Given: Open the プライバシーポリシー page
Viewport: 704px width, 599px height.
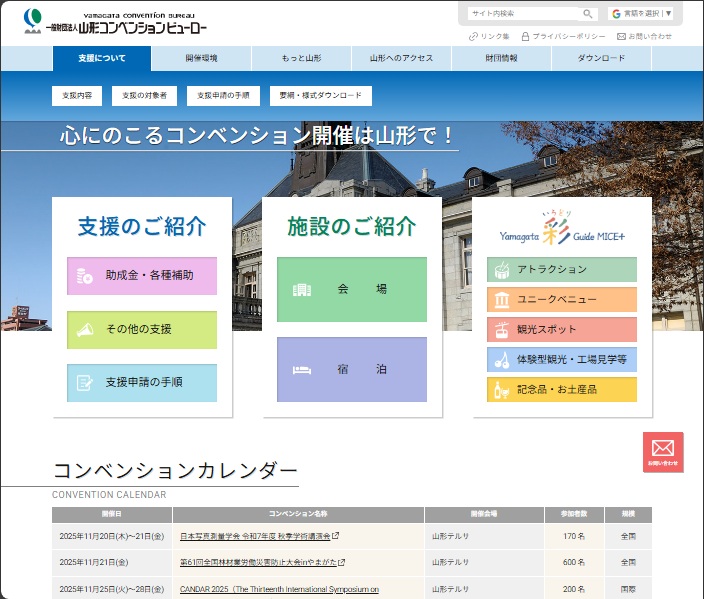Looking at the screenshot, I should pyautogui.click(x=563, y=36).
